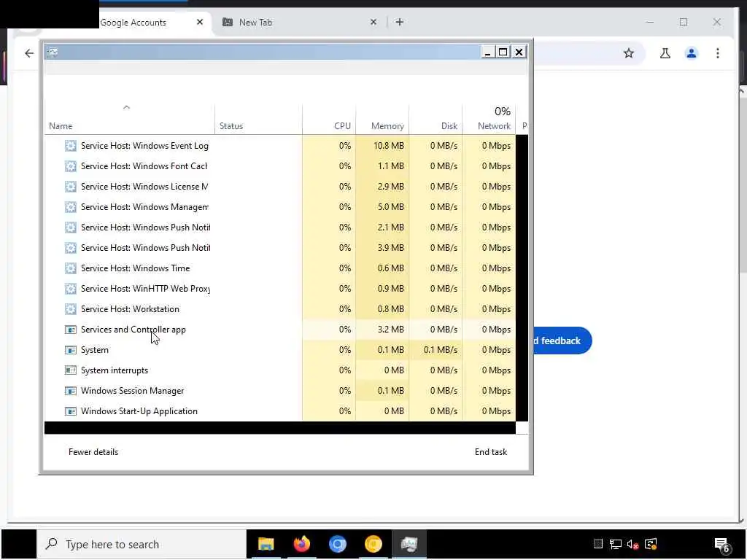Viewport: 747px width, 560px height.
Task: Click the Windows search box on the taskbar
Action: (142, 544)
